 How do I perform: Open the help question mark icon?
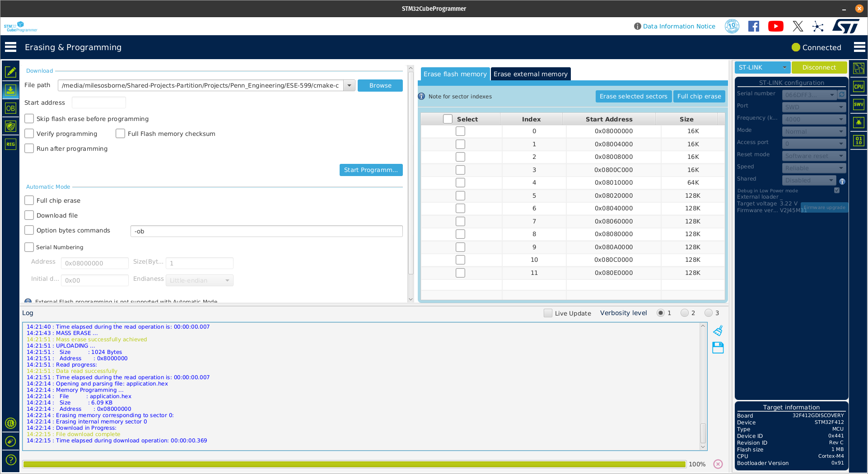(10, 460)
